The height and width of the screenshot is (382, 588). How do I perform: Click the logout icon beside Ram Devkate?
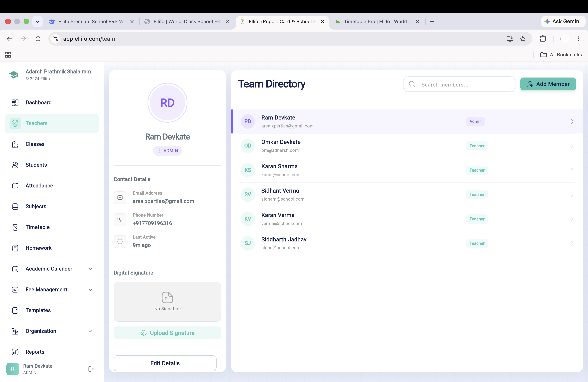click(x=91, y=369)
